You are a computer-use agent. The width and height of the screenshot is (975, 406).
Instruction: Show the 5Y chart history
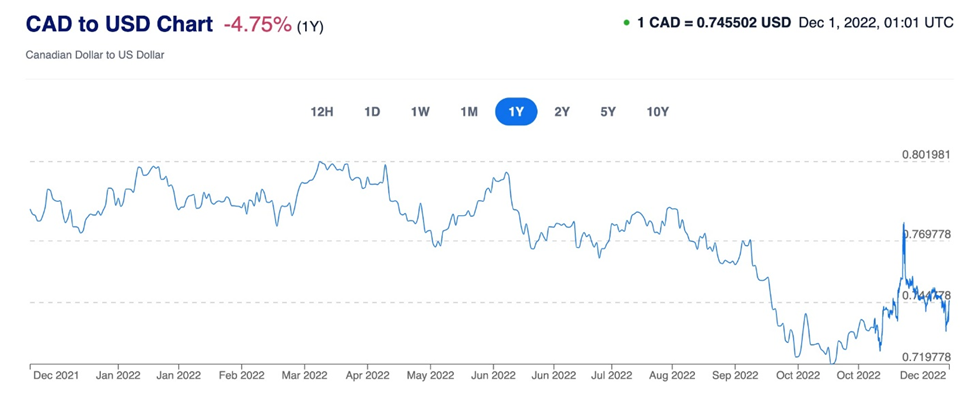click(608, 111)
